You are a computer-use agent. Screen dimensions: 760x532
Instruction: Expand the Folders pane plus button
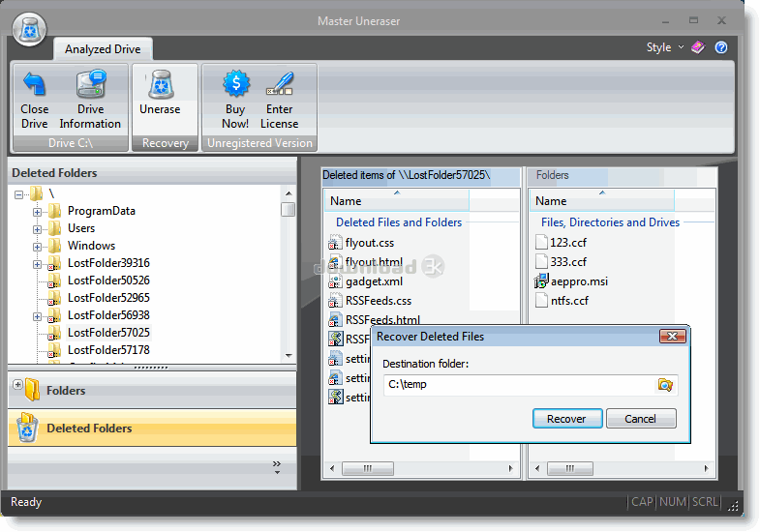pyautogui.click(x=18, y=385)
